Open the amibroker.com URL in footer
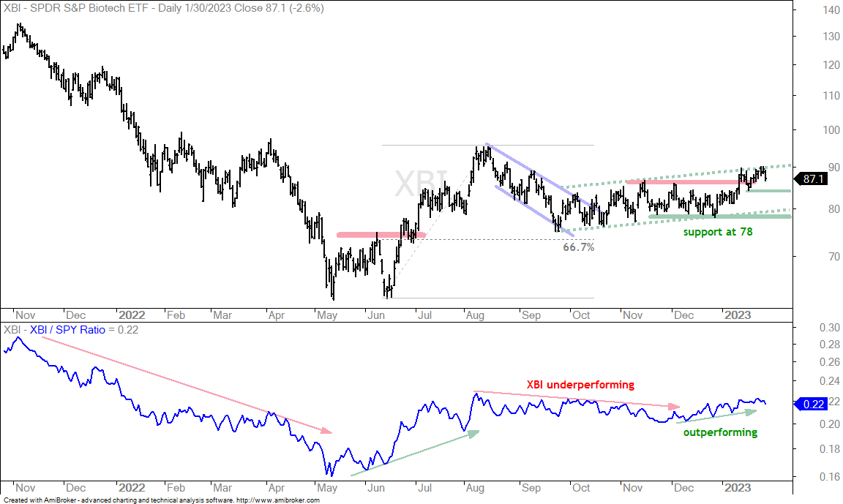The width and height of the screenshot is (843, 504). [278, 500]
